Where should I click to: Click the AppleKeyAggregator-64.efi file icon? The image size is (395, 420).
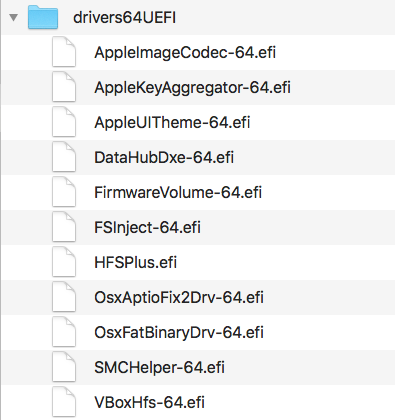(64, 87)
